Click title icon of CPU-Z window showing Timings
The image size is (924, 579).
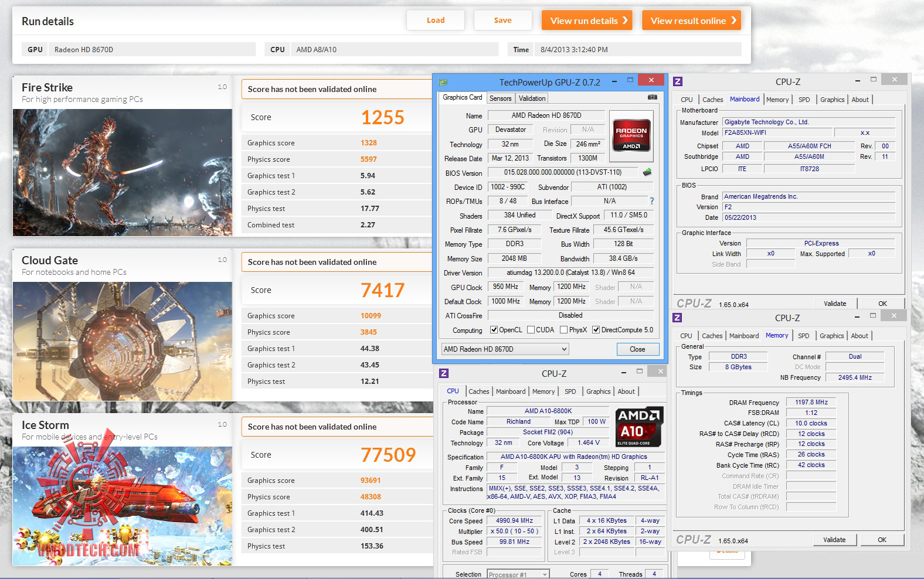coord(678,318)
